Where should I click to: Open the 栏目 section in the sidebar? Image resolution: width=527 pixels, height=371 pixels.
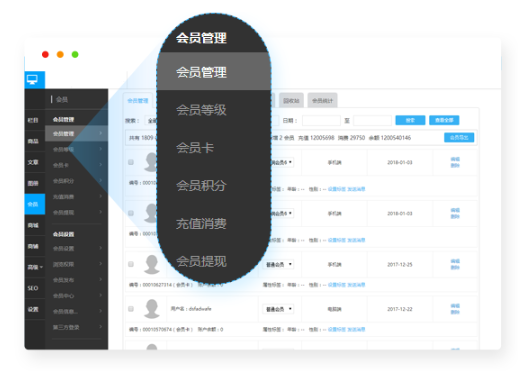[x=33, y=120]
